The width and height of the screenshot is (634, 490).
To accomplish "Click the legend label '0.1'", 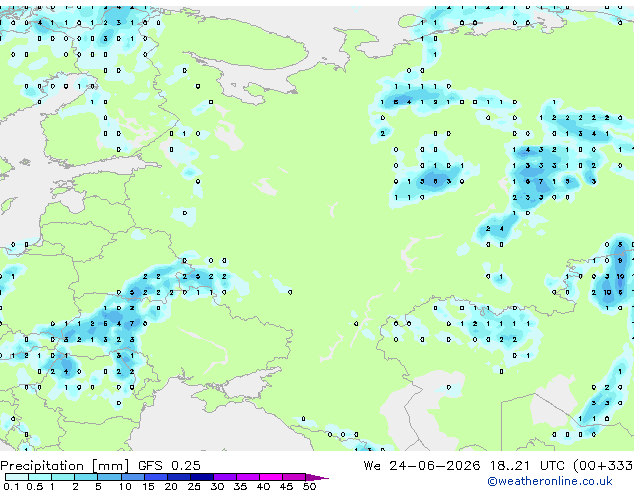I will pyautogui.click(x=11, y=486).
